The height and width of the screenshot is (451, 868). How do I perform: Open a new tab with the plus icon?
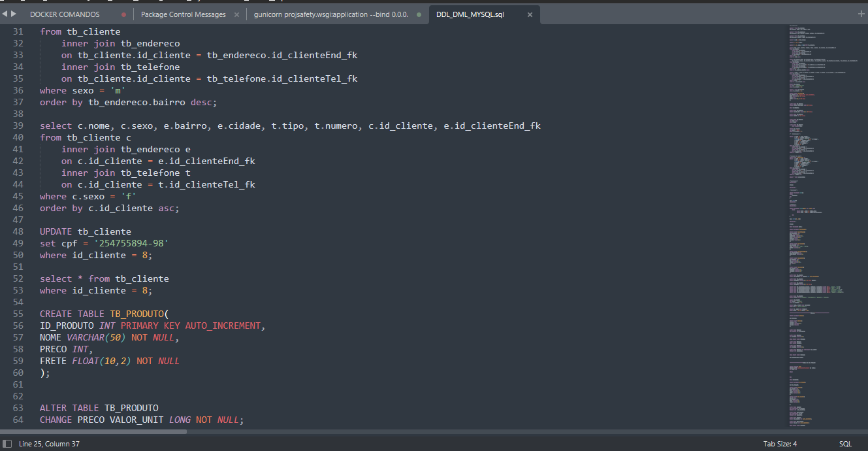[861, 14]
